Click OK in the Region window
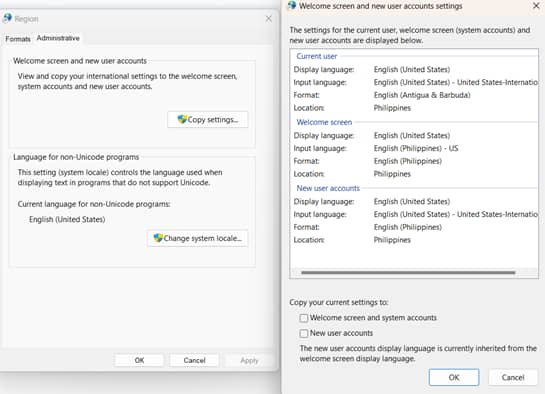This screenshot has width=545, height=394. coord(139,360)
